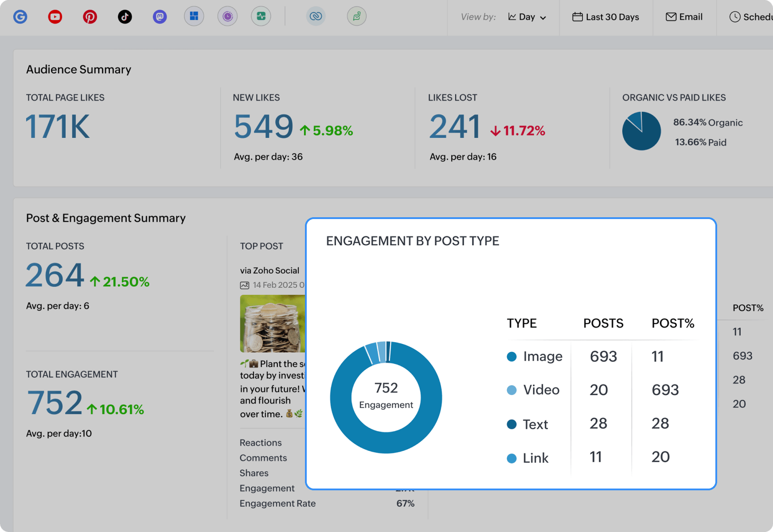Select Email from the top toolbar
Image resolution: width=773 pixels, height=532 pixels.
point(684,17)
